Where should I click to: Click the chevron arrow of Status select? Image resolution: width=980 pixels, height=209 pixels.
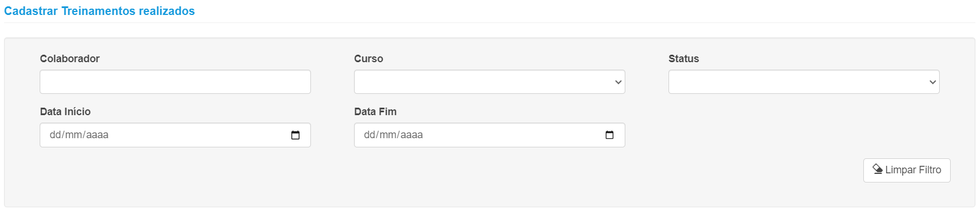click(933, 82)
